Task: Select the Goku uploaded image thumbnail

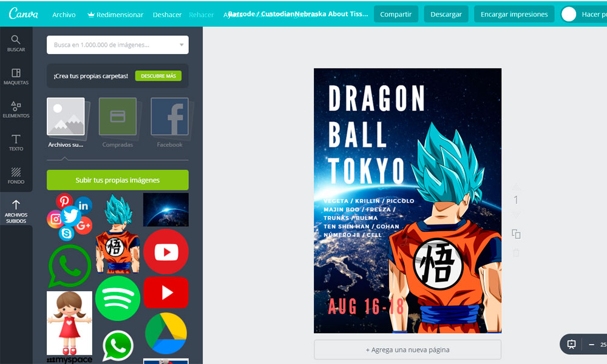Action: [117, 234]
